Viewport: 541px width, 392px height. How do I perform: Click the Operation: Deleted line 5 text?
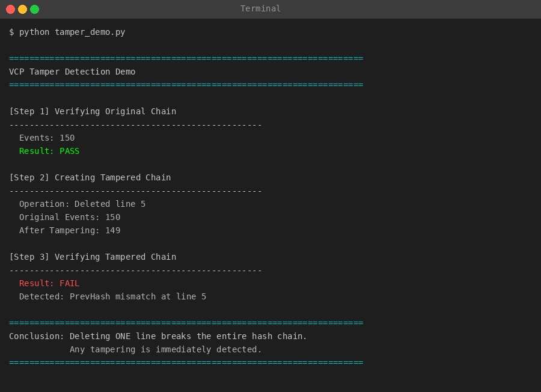coord(82,204)
